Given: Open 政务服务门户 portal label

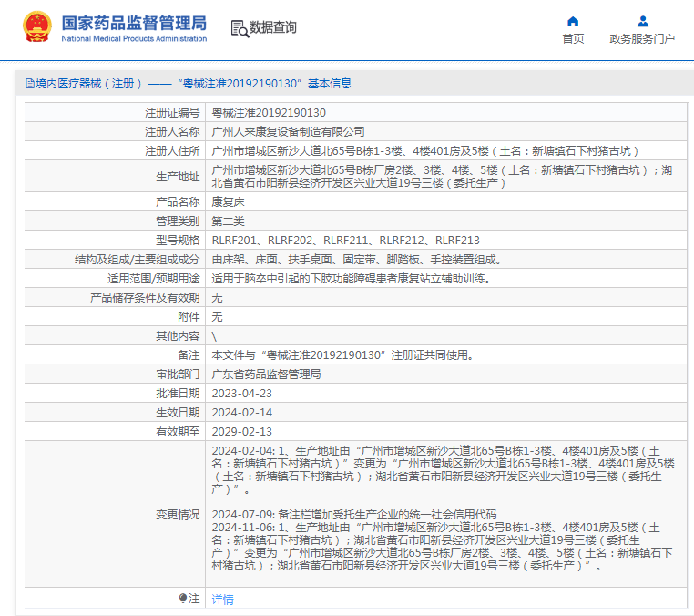Looking at the screenshot, I should pyautogui.click(x=642, y=39).
